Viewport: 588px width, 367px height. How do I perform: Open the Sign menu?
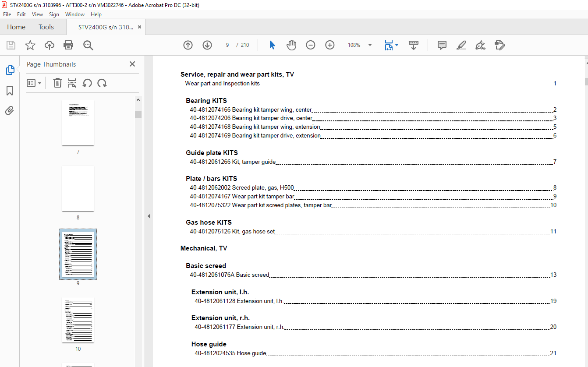click(x=54, y=14)
